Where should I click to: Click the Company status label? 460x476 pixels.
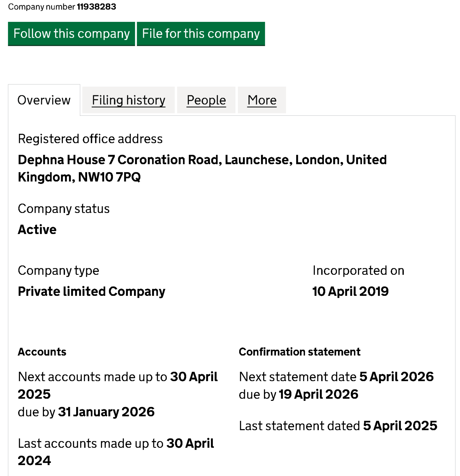click(64, 209)
